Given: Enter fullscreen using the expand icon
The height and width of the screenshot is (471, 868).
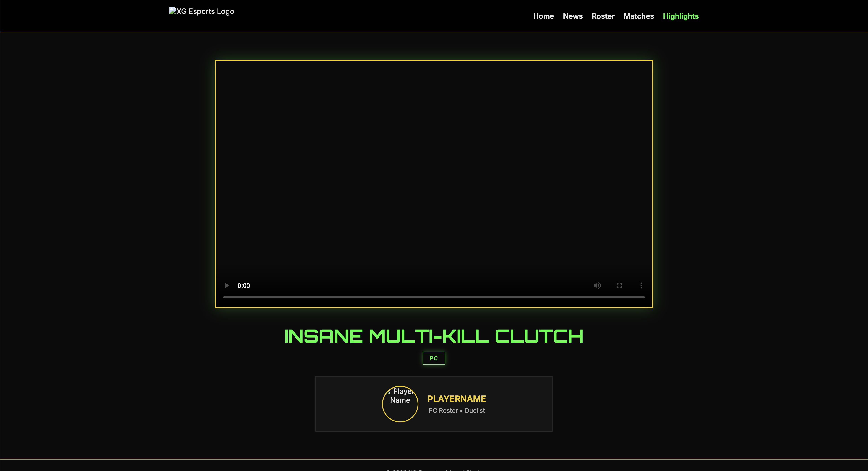Looking at the screenshot, I should point(619,286).
